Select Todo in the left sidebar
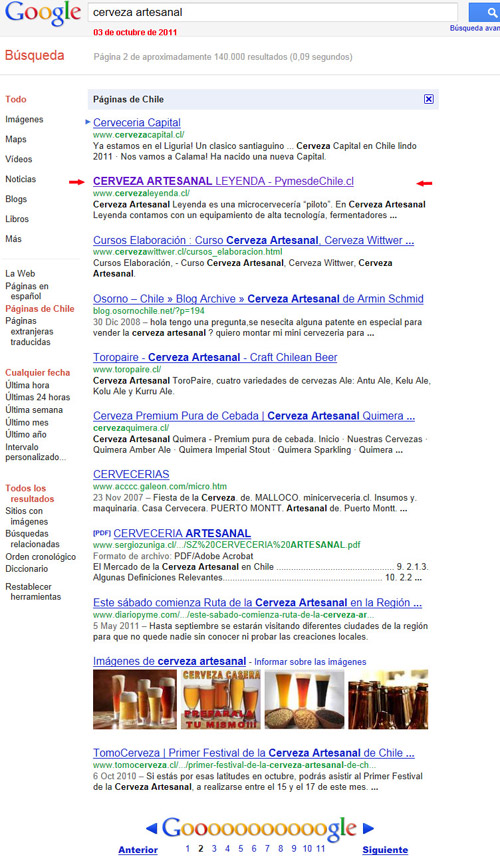Viewport: 500px width, 861px height. coord(16,99)
